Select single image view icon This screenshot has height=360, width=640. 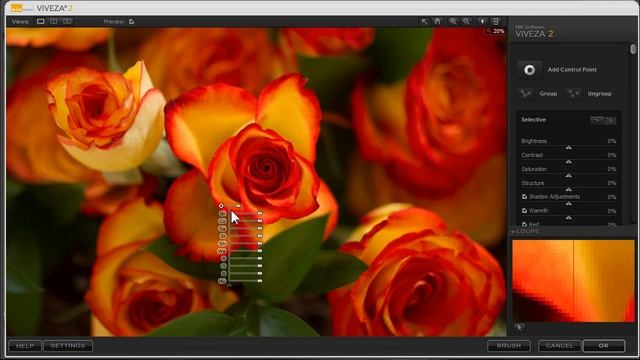pos(40,21)
